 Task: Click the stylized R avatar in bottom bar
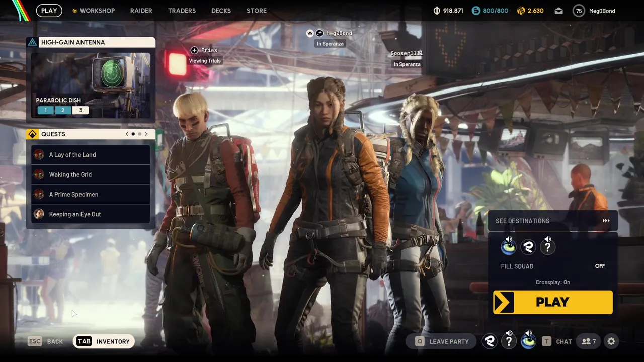pos(490,341)
